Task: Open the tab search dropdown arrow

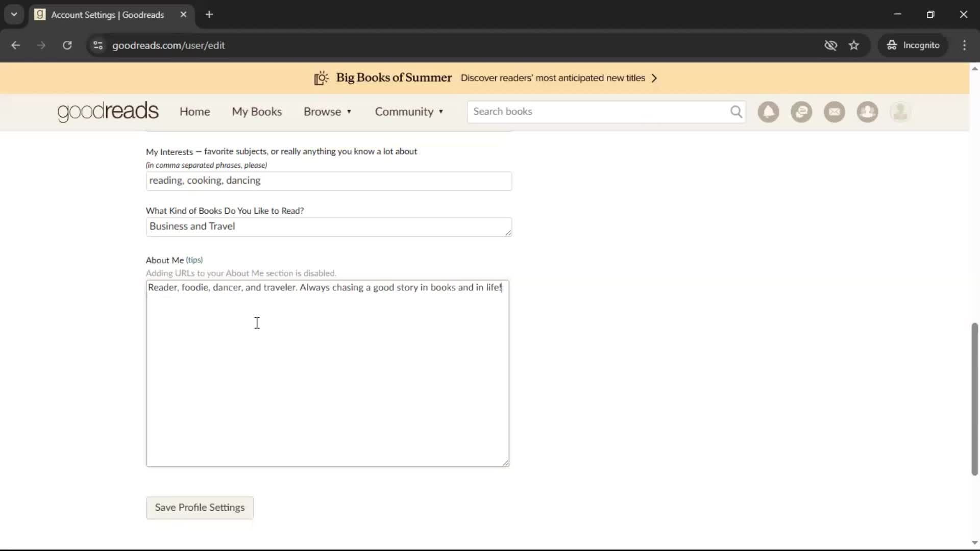Action: (14, 14)
